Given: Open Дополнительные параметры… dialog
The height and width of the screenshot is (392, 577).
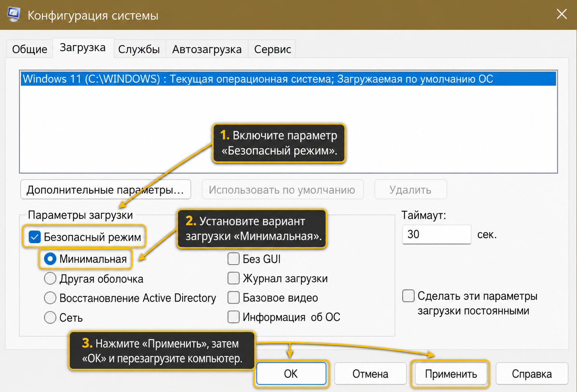Looking at the screenshot, I should pyautogui.click(x=105, y=190).
